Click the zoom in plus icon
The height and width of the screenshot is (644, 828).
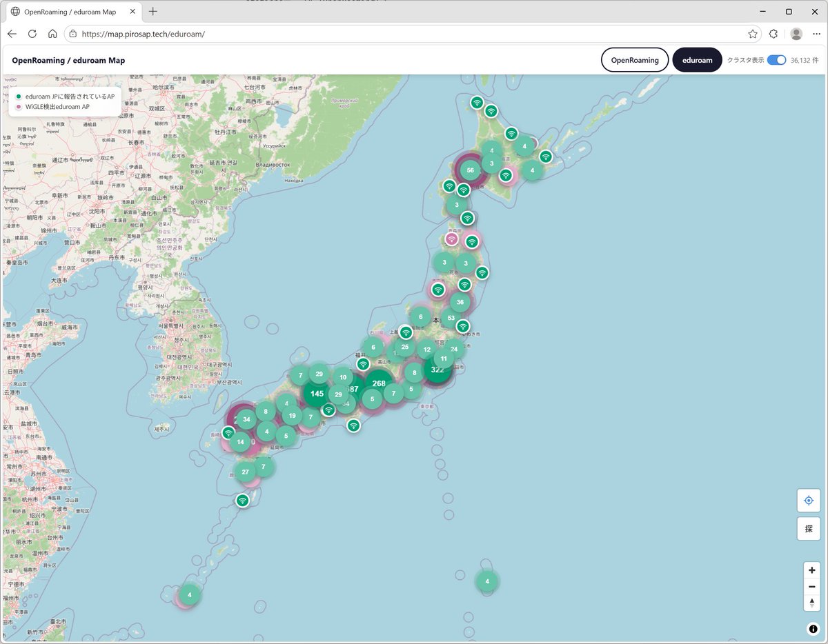coord(811,570)
